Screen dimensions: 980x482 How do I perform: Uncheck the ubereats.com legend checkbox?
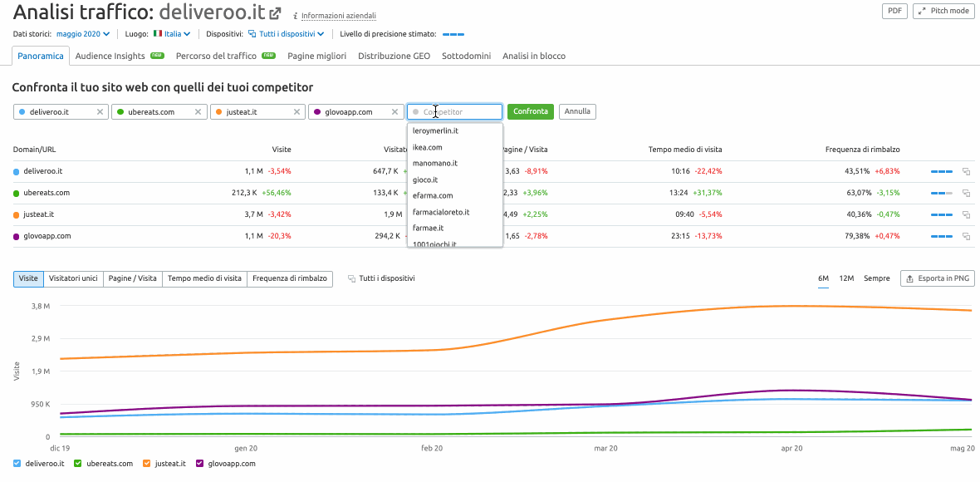click(x=78, y=464)
